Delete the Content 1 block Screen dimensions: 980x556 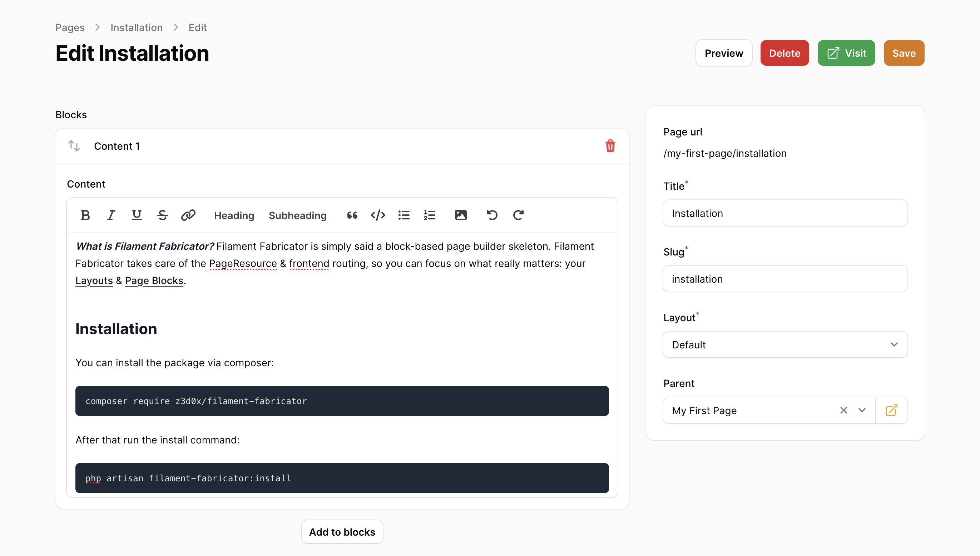610,146
